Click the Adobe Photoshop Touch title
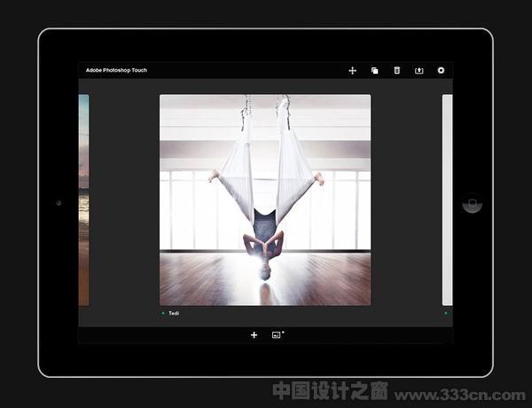 [x=116, y=70]
